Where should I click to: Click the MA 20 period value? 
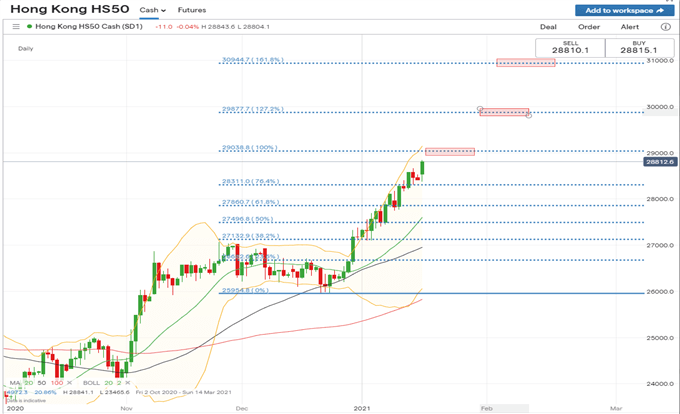[29, 383]
